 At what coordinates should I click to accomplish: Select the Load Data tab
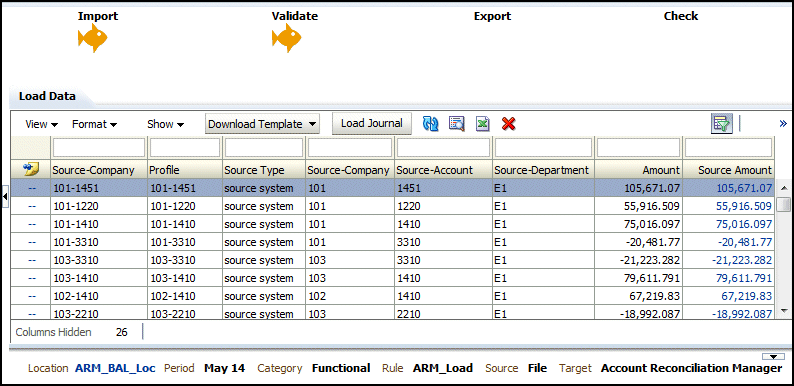(48, 96)
